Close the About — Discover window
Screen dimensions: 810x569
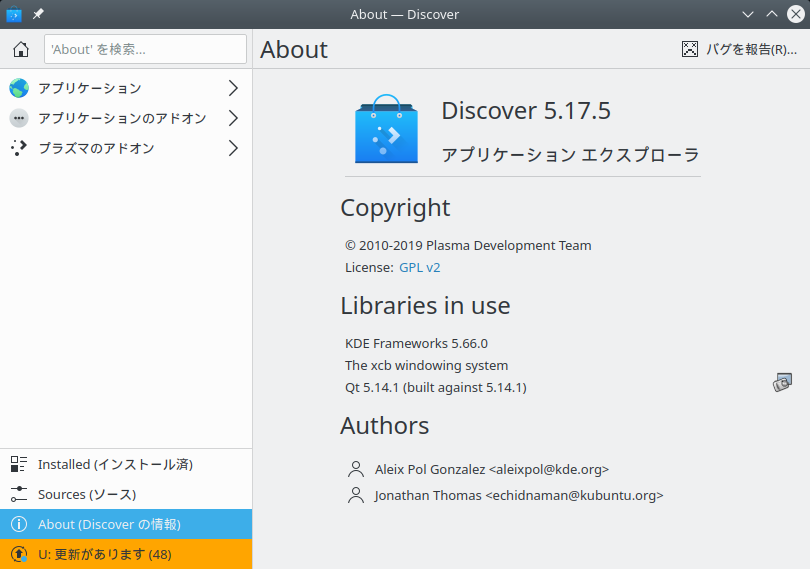click(x=796, y=14)
